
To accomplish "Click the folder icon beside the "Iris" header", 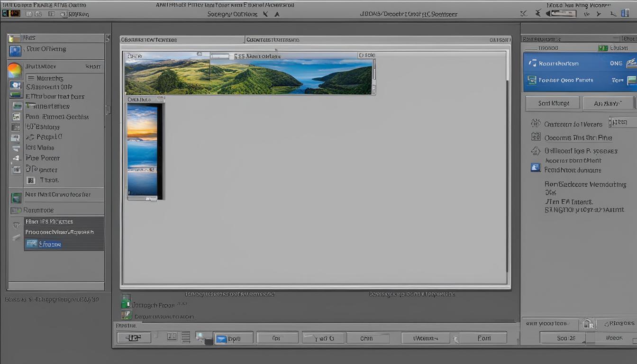I will 14,38.
